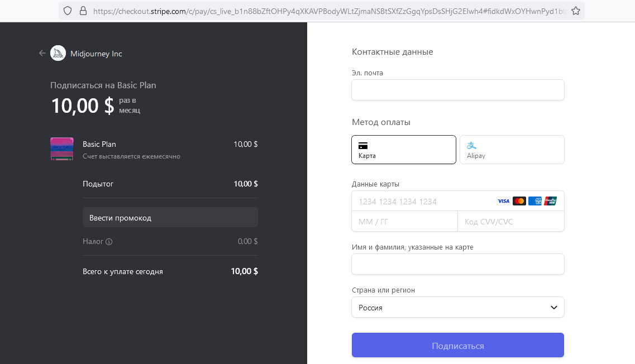635x364 pixels.
Task: Click the Visa card brand icon
Action: tap(503, 201)
